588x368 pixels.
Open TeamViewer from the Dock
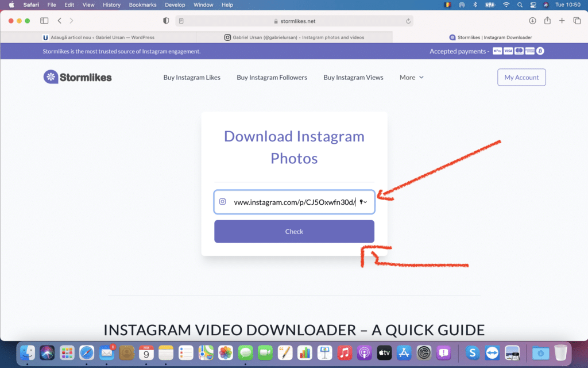[492, 353]
